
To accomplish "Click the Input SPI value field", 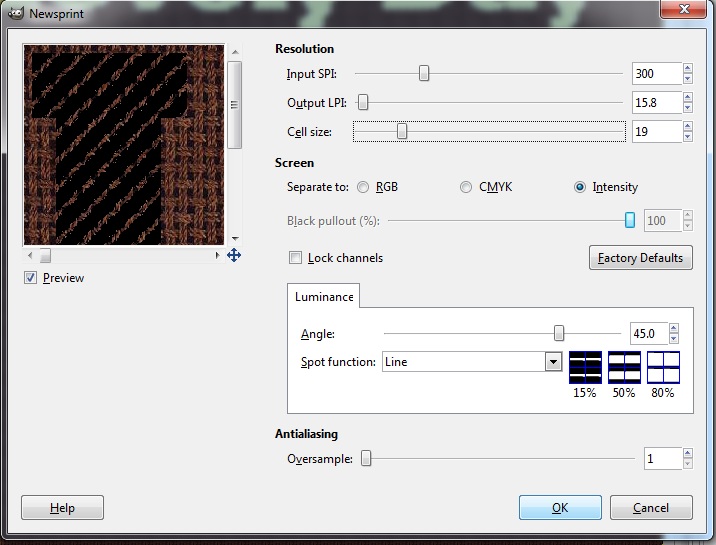I will pos(657,73).
